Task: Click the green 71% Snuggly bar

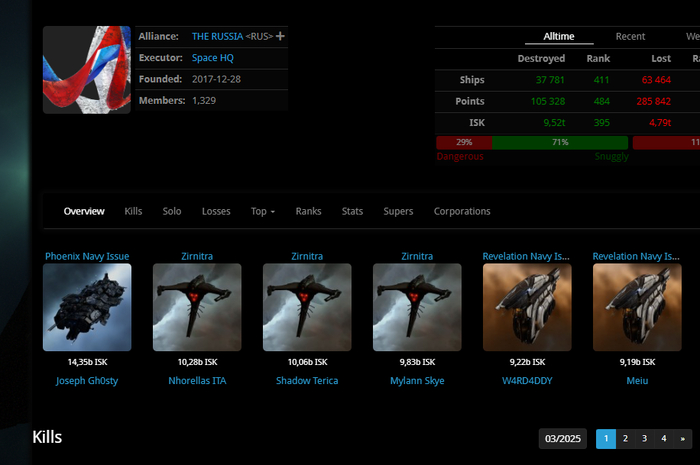Action: (x=559, y=142)
